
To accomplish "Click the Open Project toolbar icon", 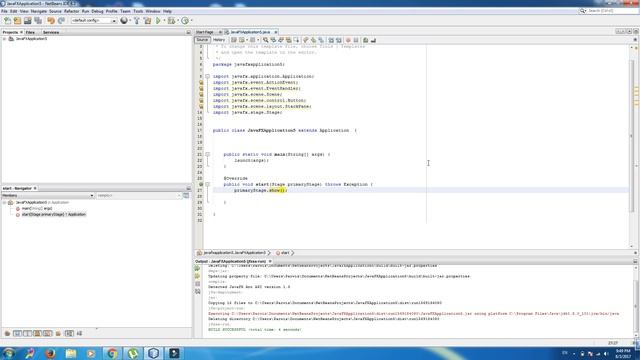I will tap(27, 20).
